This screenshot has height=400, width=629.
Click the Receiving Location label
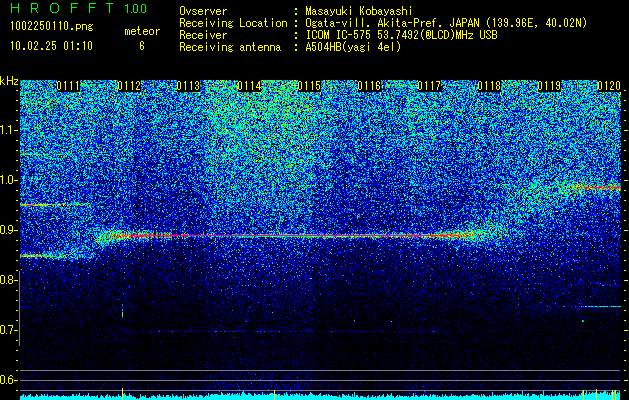coord(233,23)
